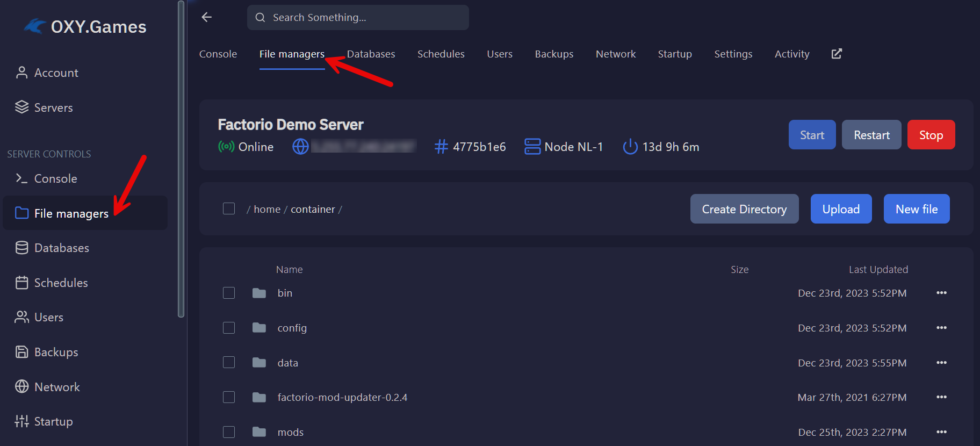Check the config folder checkbox
The width and height of the screenshot is (980, 446).
(229, 328)
